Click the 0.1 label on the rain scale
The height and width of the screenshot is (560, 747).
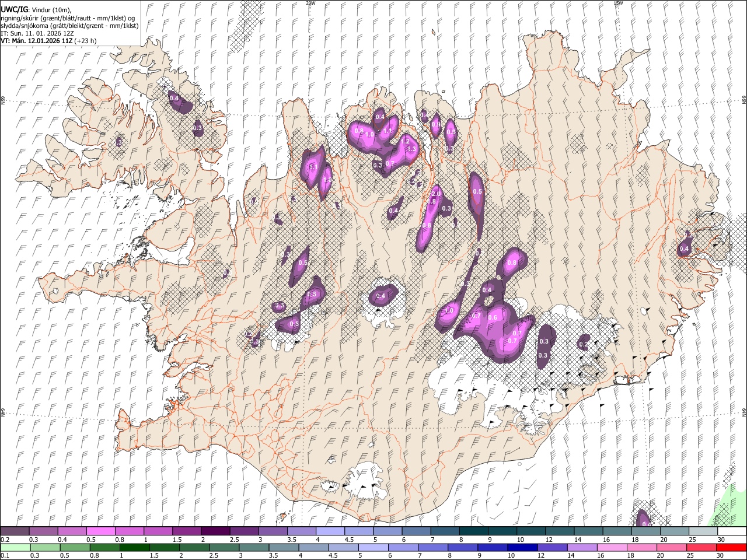point(4,555)
